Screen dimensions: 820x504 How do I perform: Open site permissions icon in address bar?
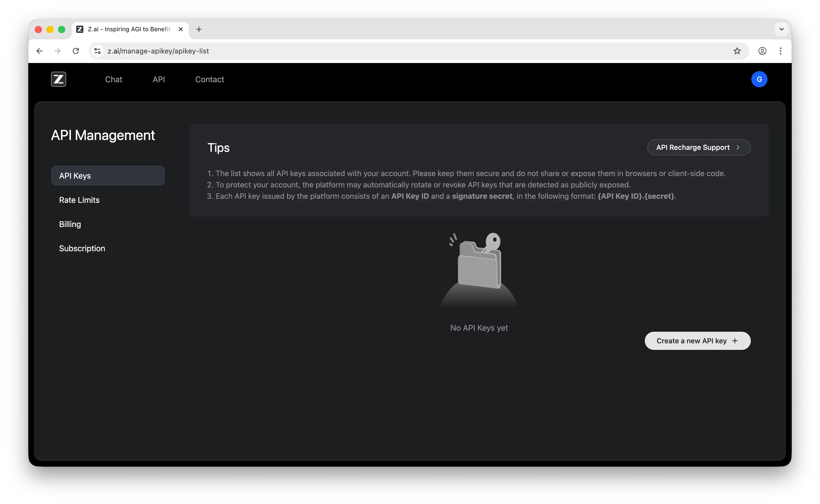pos(97,51)
